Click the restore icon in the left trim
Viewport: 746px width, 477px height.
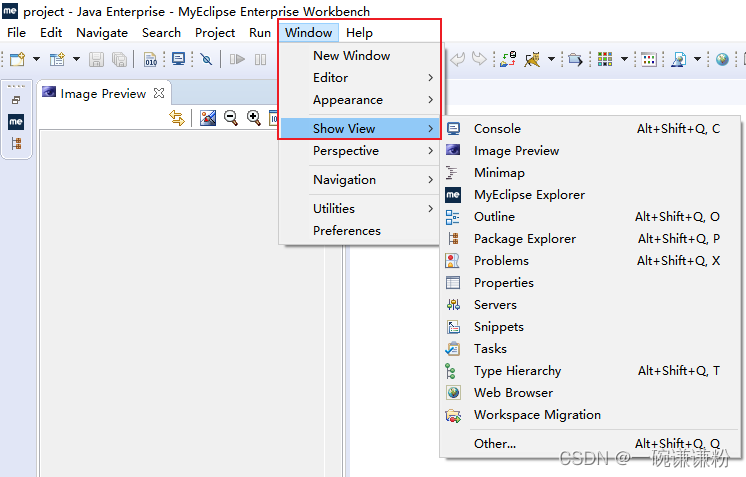point(16,100)
